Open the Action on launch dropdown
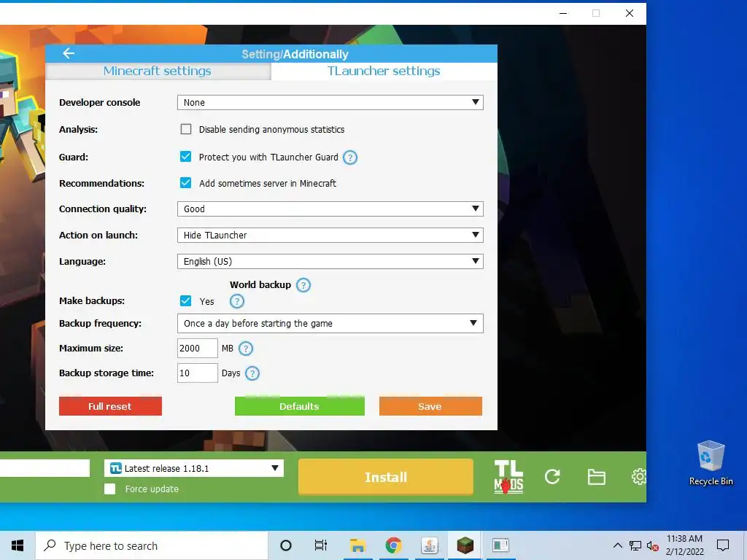 (x=330, y=236)
